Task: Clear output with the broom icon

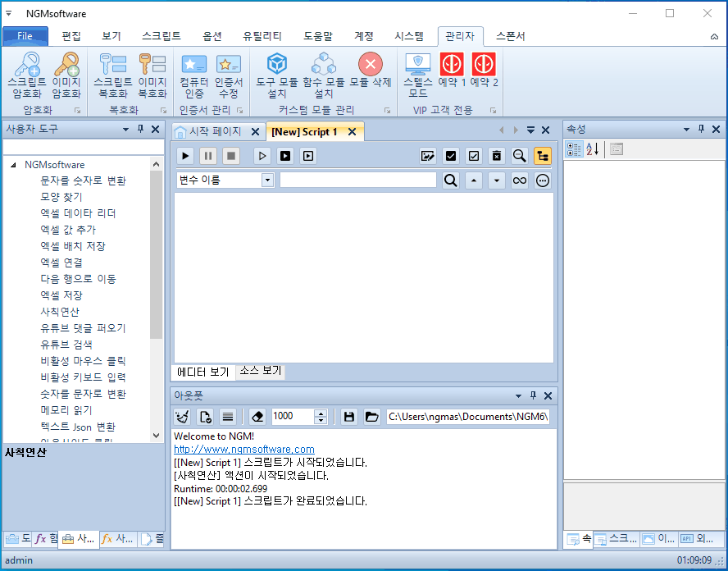Action: [182, 417]
